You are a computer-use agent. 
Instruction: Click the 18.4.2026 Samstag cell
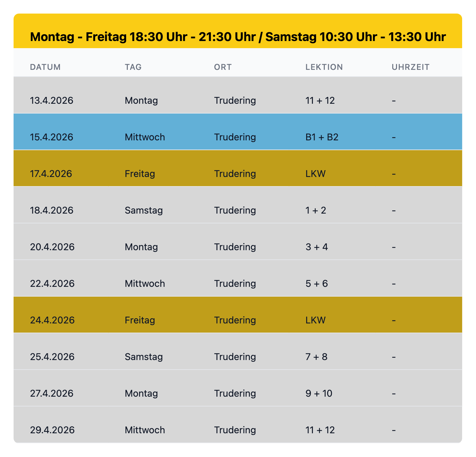144,211
